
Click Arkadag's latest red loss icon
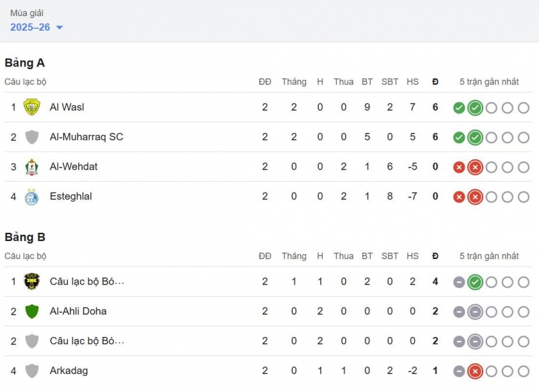coord(475,371)
